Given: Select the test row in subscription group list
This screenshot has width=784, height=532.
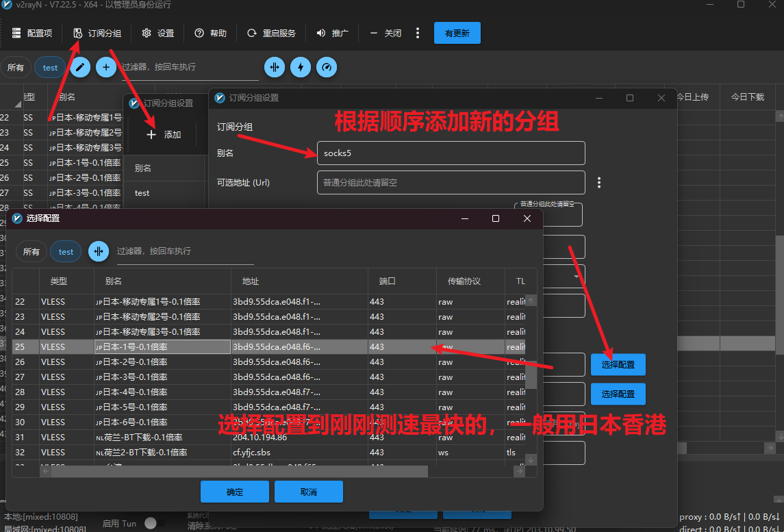Looking at the screenshot, I should 164,193.
